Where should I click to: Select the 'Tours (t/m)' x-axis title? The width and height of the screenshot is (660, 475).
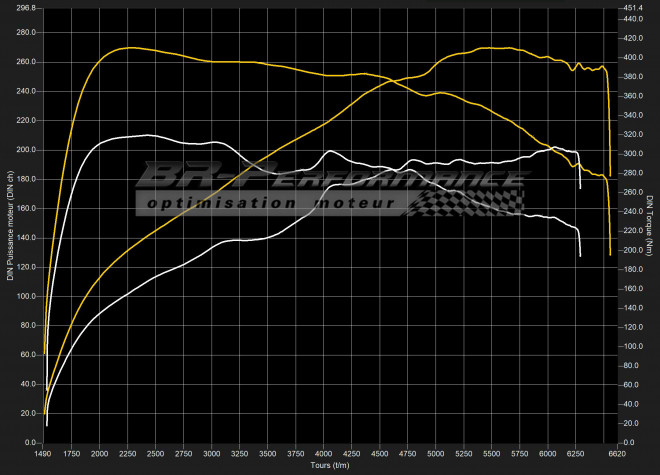coord(327,465)
